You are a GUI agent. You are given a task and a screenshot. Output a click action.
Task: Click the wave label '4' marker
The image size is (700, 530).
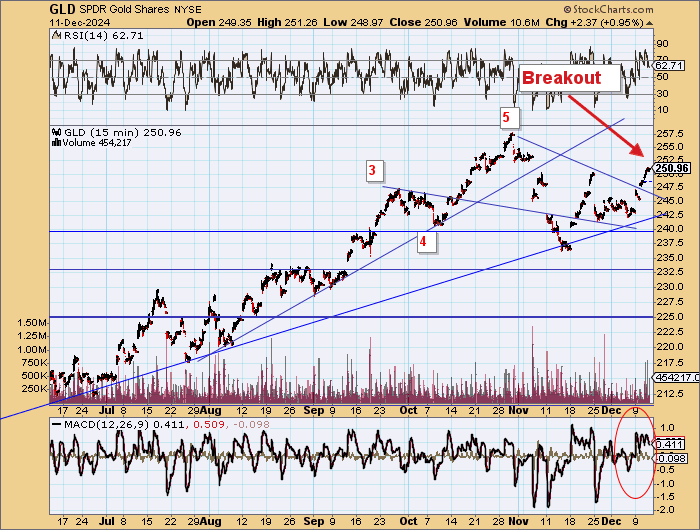coord(424,241)
